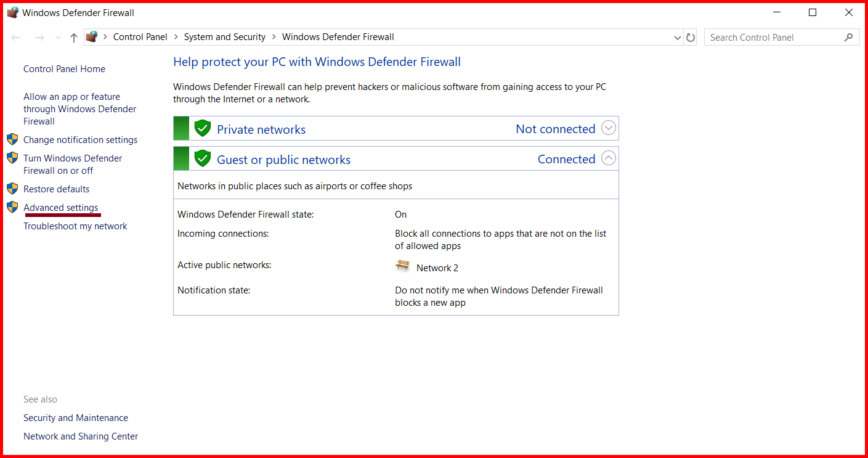This screenshot has height=458, width=868.
Task: Expand the Private networks section
Action: coord(608,128)
